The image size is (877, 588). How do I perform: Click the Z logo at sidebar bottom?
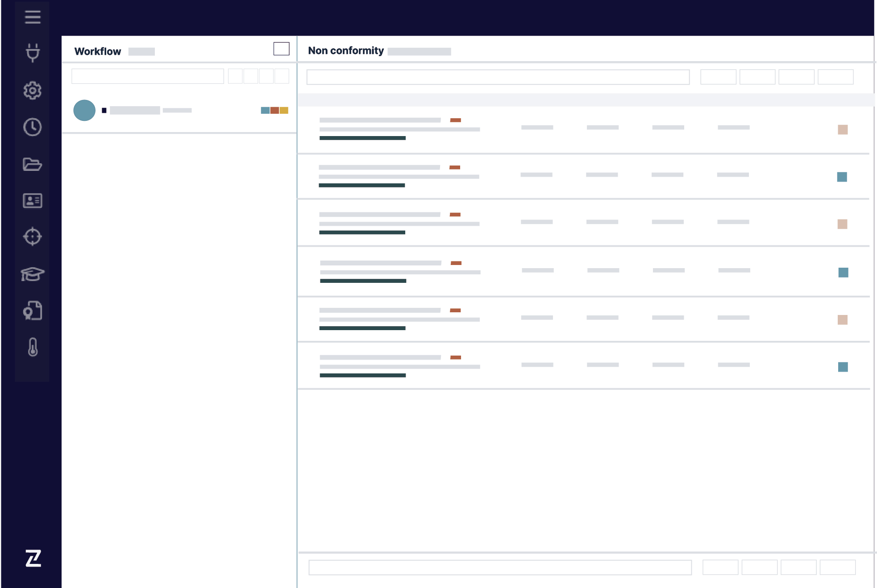click(x=33, y=558)
